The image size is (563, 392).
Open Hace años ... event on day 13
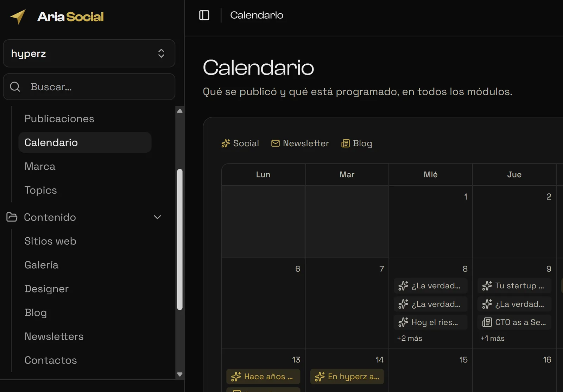[x=263, y=377]
